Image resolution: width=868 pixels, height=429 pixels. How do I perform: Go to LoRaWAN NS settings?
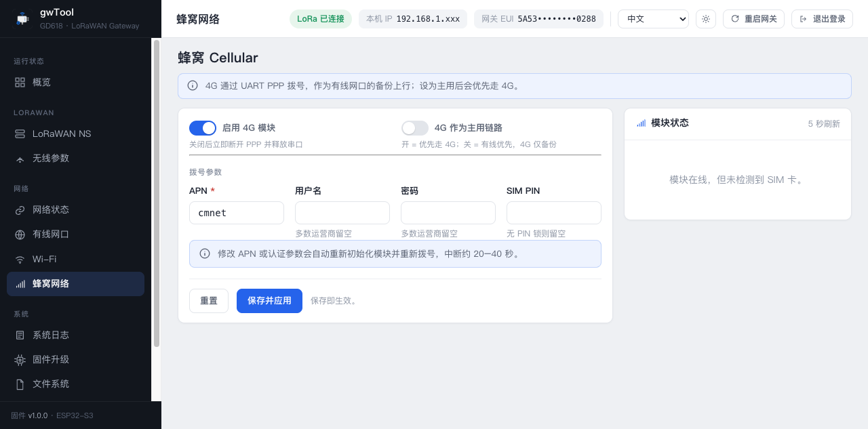[x=75, y=134]
